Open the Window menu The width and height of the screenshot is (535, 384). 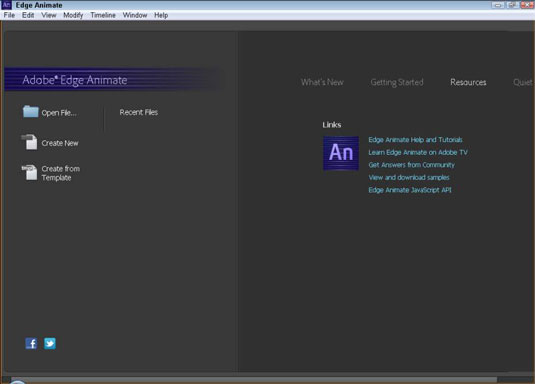tap(135, 15)
